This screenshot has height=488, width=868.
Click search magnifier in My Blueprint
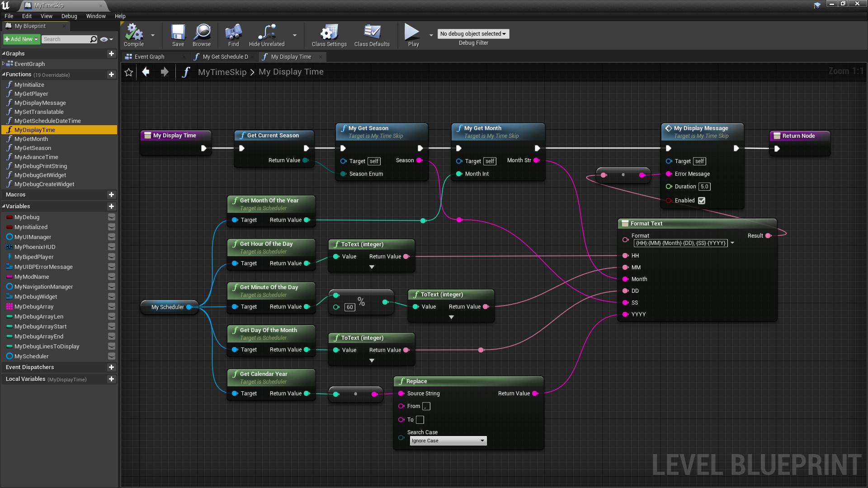tap(93, 39)
